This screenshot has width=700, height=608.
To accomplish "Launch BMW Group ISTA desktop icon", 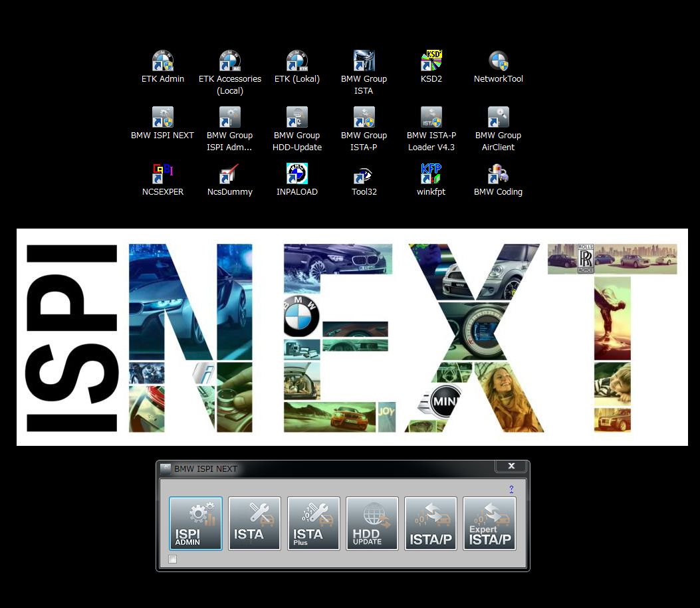I will click(x=364, y=72).
